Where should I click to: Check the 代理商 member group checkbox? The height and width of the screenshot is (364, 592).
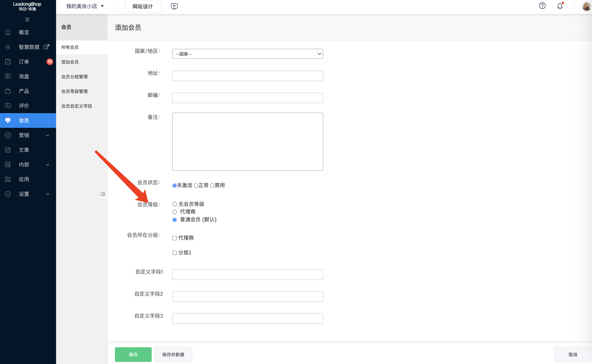pyautogui.click(x=174, y=238)
